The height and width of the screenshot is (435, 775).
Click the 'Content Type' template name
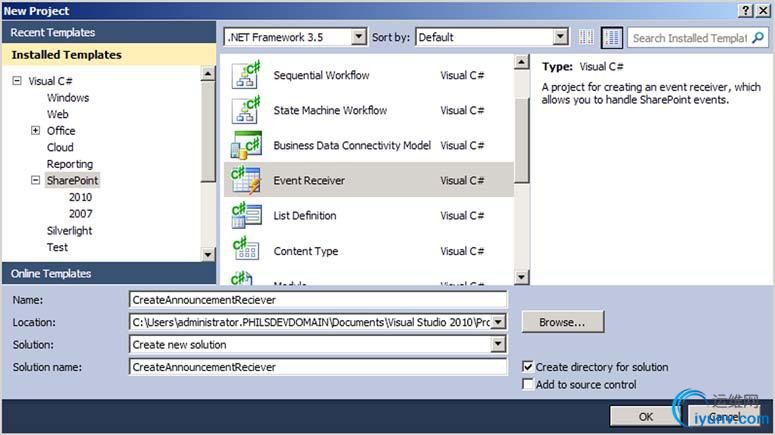pos(305,251)
